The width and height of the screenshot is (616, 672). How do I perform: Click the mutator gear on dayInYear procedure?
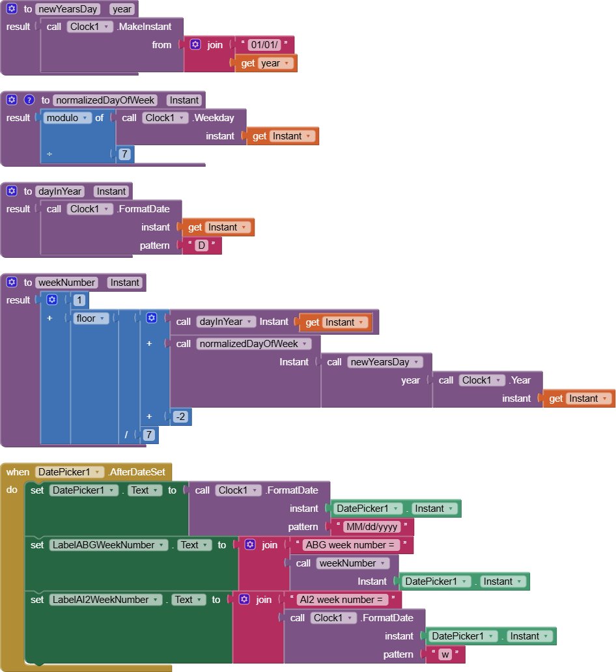12,191
